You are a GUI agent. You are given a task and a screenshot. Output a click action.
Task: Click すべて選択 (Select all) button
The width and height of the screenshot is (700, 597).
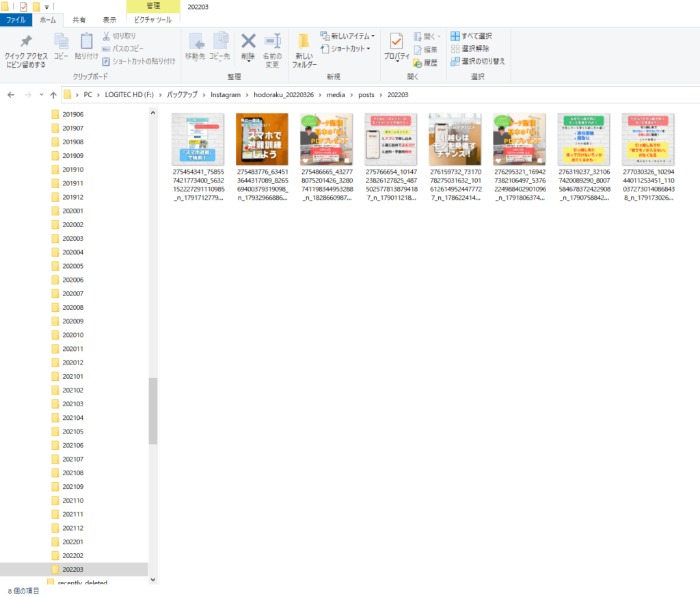tap(471, 36)
